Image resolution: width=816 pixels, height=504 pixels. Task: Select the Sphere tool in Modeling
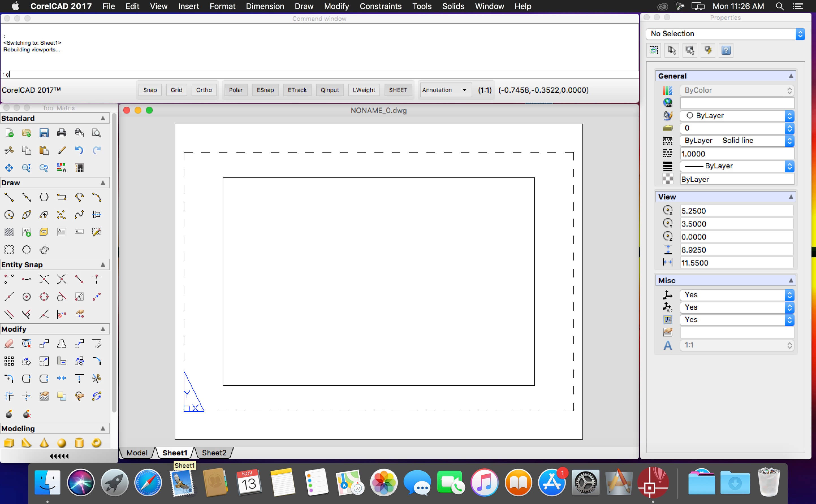[x=61, y=443]
